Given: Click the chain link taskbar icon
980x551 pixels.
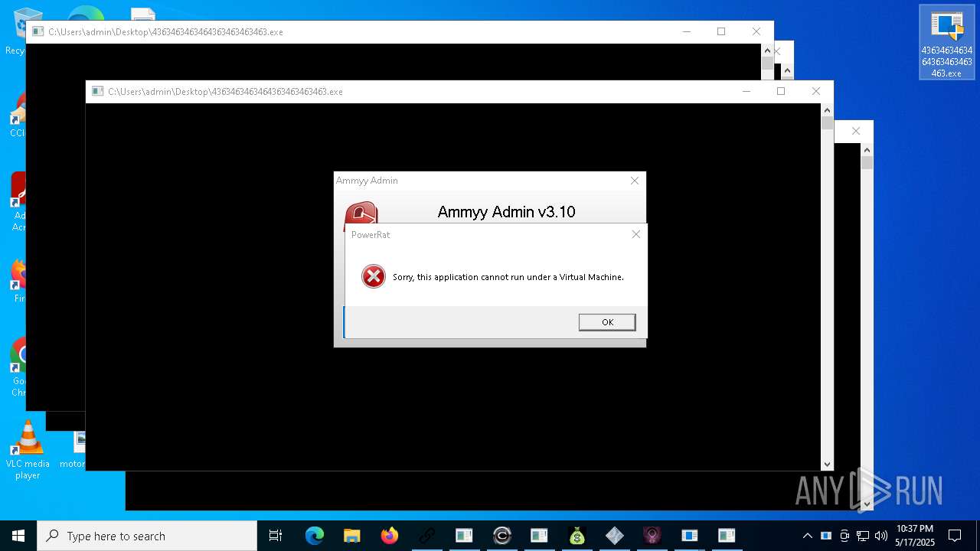Looking at the screenshot, I should (426, 536).
